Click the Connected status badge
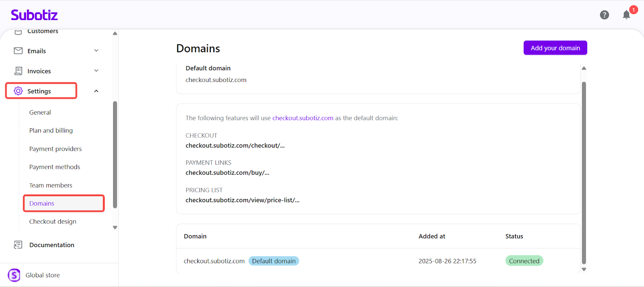The width and height of the screenshot is (644, 287). (x=524, y=261)
